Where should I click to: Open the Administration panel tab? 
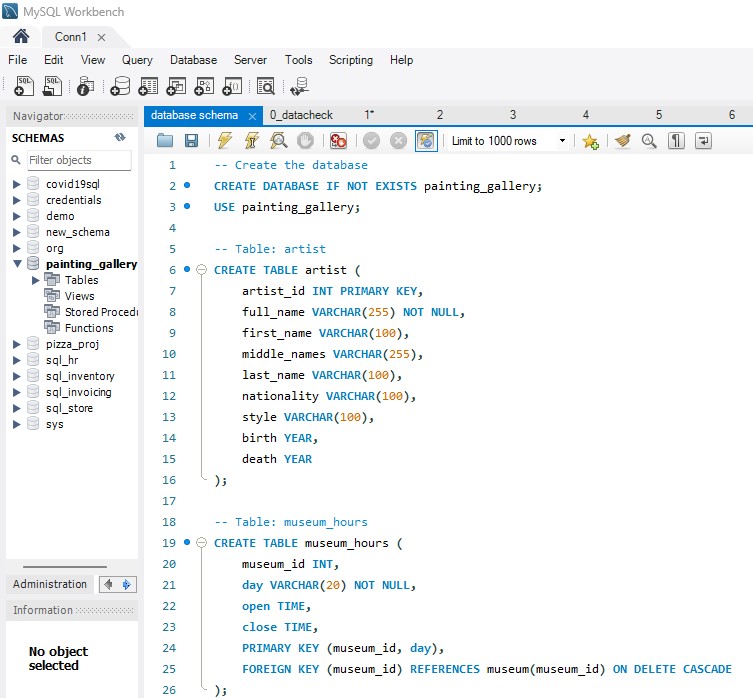(50, 584)
